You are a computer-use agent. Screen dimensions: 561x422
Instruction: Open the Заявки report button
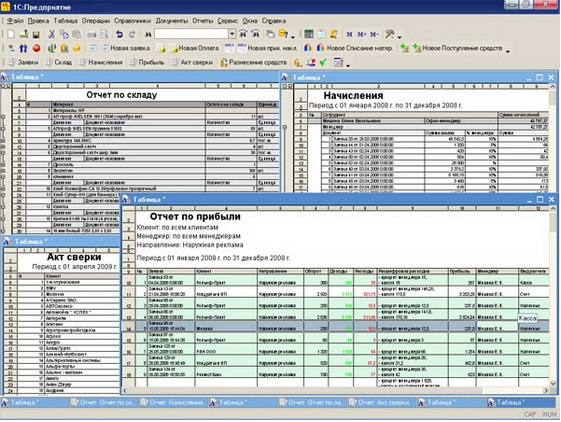tap(23, 62)
